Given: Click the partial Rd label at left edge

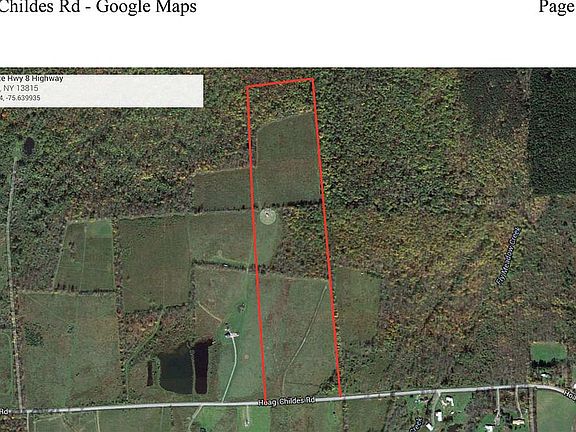Looking at the screenshot, I should 4,411.
